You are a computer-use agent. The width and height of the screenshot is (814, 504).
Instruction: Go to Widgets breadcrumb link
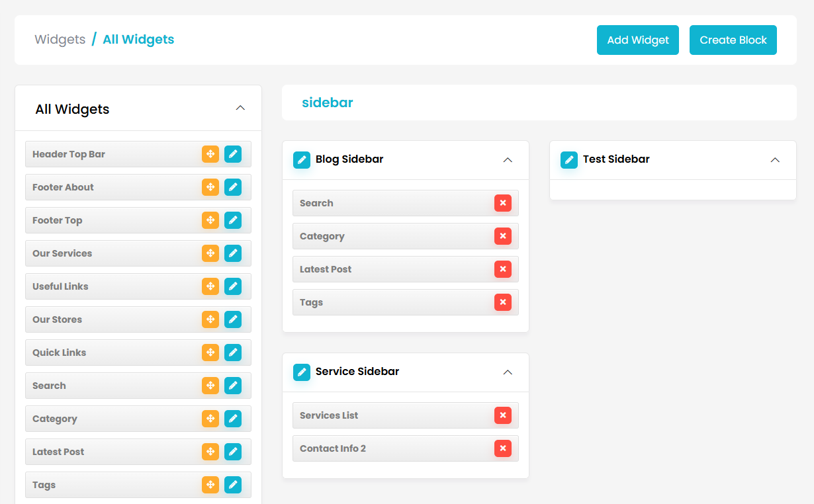[60, 40]
